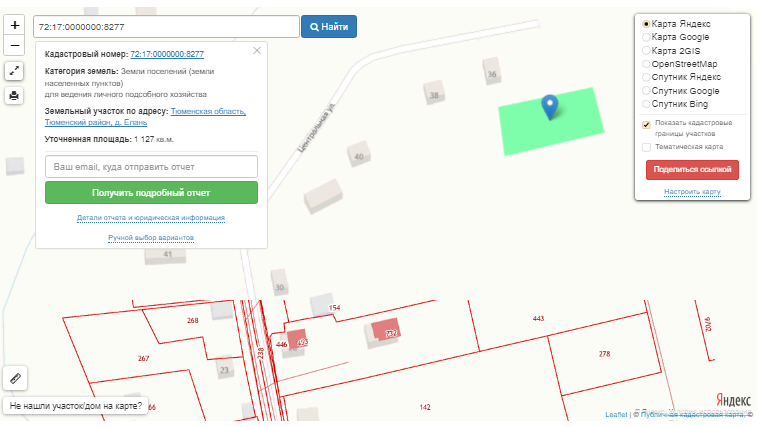The image size is (771, 427).
Task: Zoom in the map with plus button
Action: point(15,25)
